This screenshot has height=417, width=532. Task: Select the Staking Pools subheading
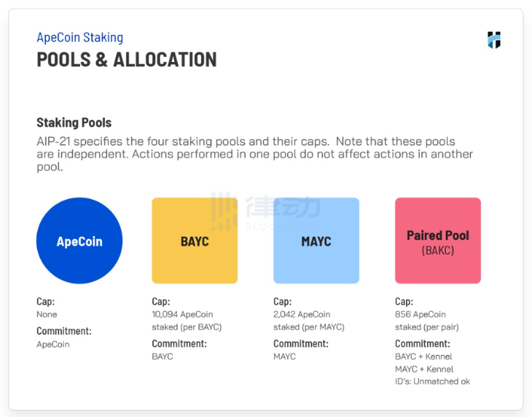(74, 123)
